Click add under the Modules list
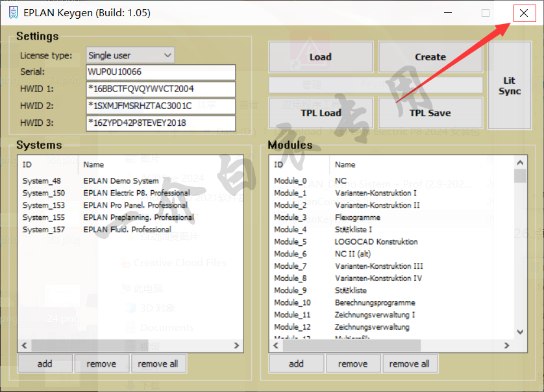This screenshot has height=392, width=544. point(297,363)
